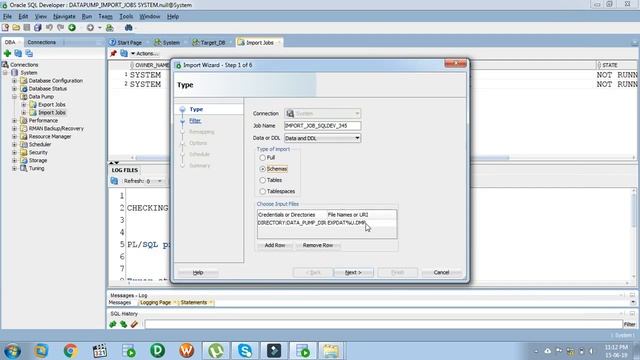
Task: Click the Open folder toolbar icon
Action: point(16,28)
